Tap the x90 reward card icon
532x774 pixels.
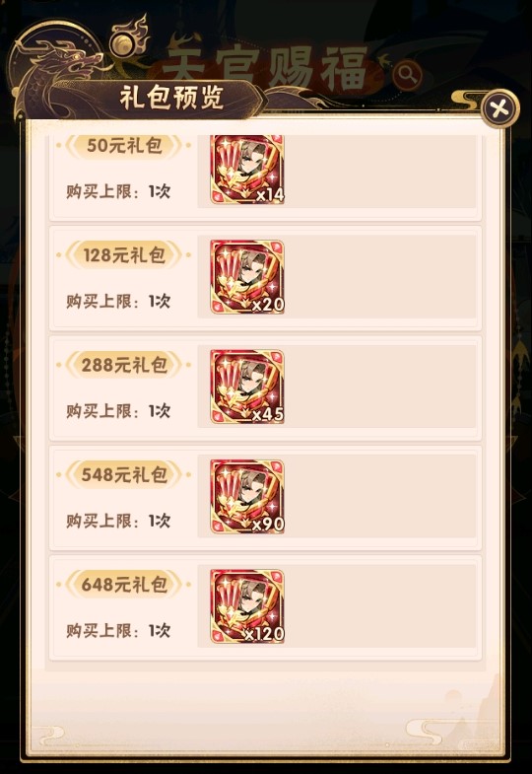(x=247, y=497)
